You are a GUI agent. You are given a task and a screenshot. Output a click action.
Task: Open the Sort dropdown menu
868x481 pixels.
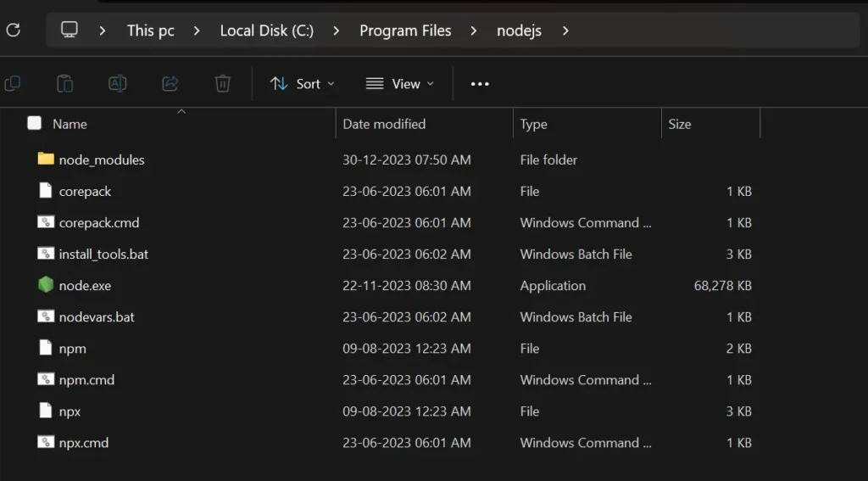pos(303,84)
